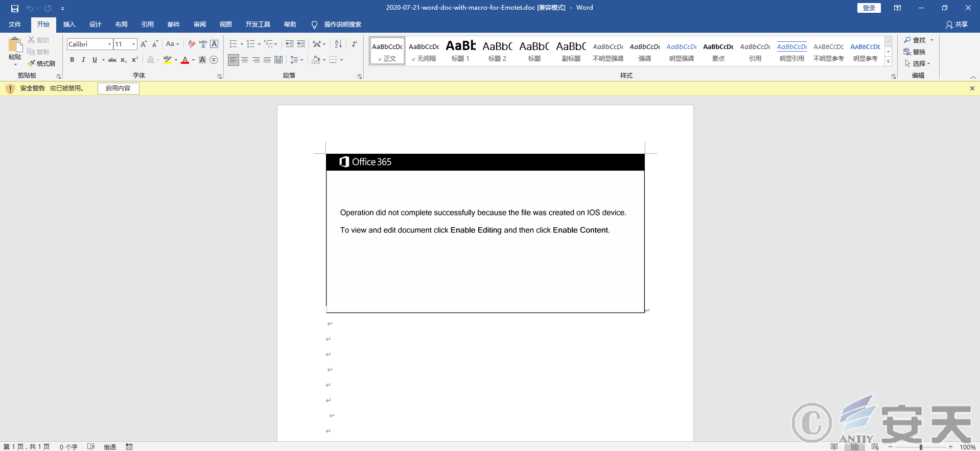Toggle Italic formatting
This screenshot has width=980, height=451.
[x=83, y=60]
